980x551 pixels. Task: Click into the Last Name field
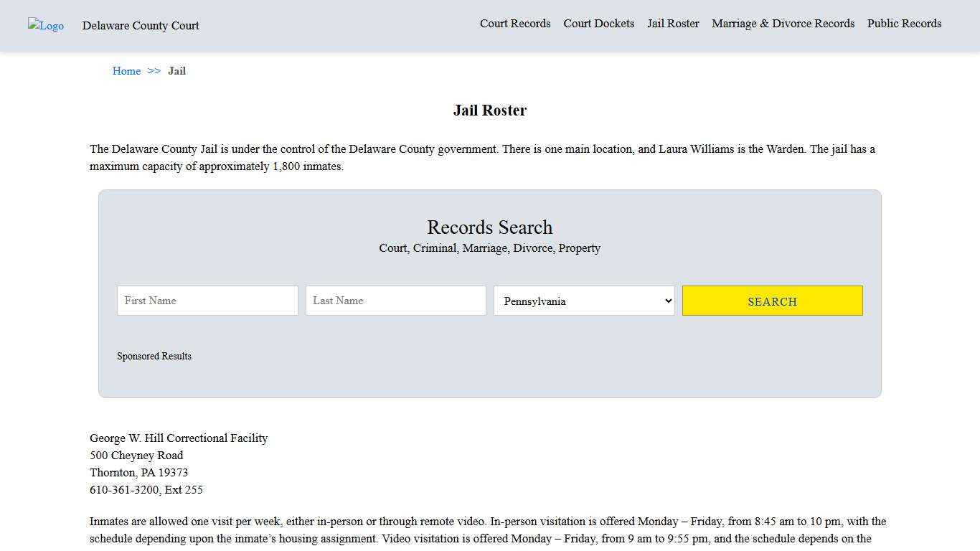(x=395, y=301)
